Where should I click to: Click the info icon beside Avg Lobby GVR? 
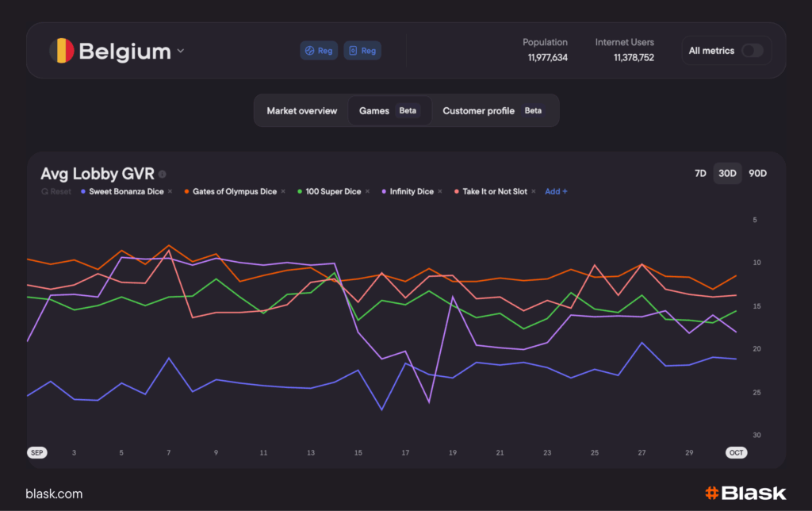[x=163, y=175]
